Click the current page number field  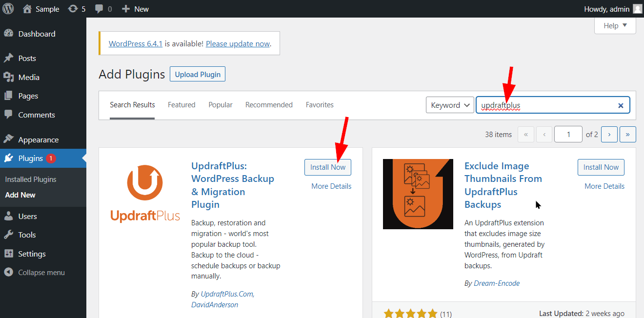[568, 134]
